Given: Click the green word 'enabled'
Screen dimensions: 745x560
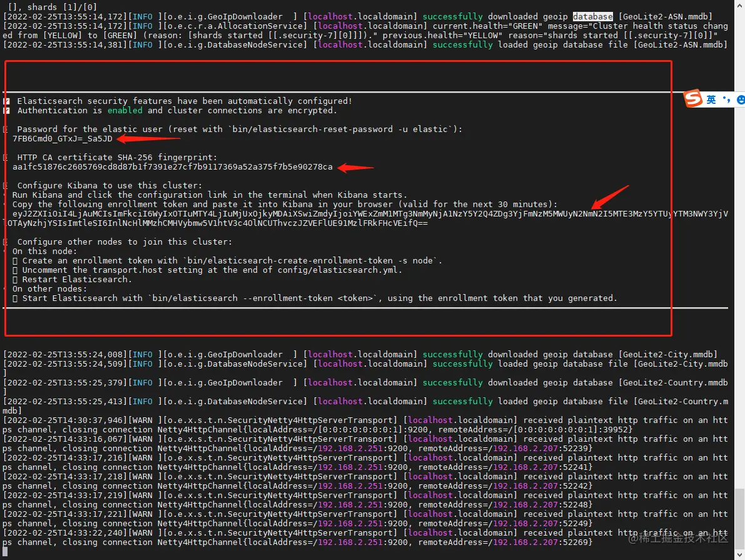Looking at the screenshot, I should coord(125,110).
